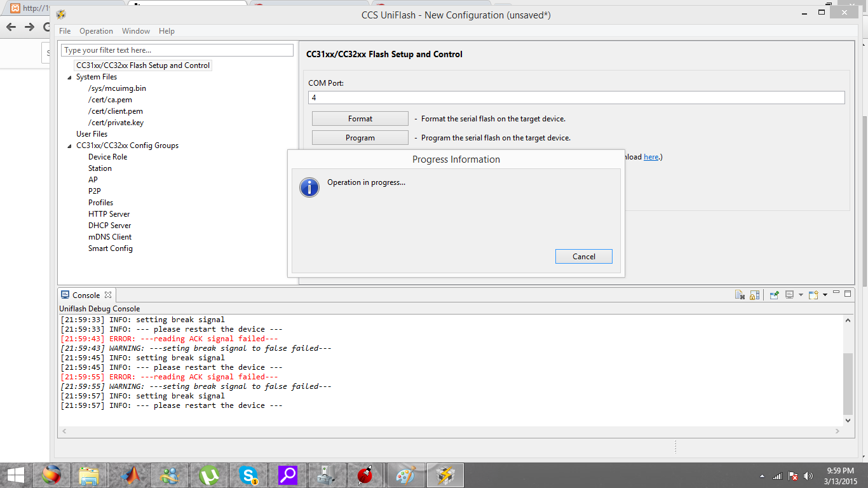The height and width of the screenshot is (488, 868).
Task: Open Skype from the taskbar
Action: [x=249, y=475]
